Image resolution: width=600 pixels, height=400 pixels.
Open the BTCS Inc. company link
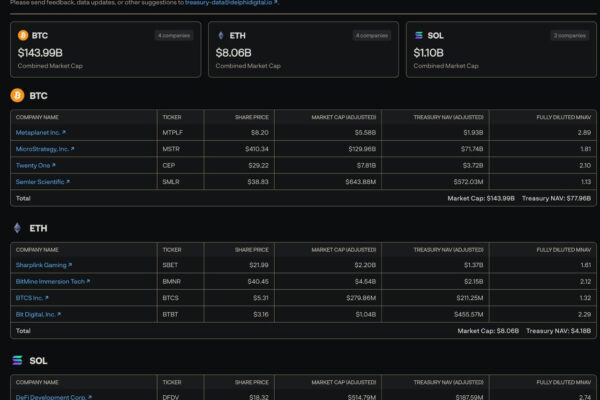32,298
